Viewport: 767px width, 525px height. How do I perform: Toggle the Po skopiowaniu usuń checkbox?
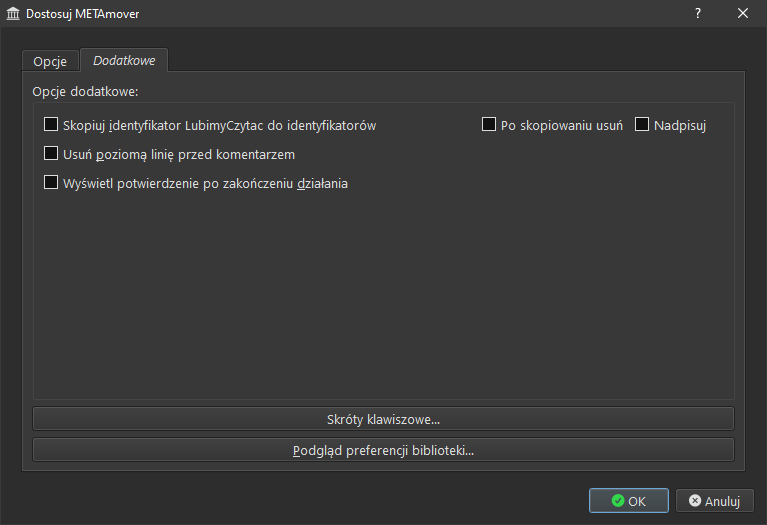point(489,125)
